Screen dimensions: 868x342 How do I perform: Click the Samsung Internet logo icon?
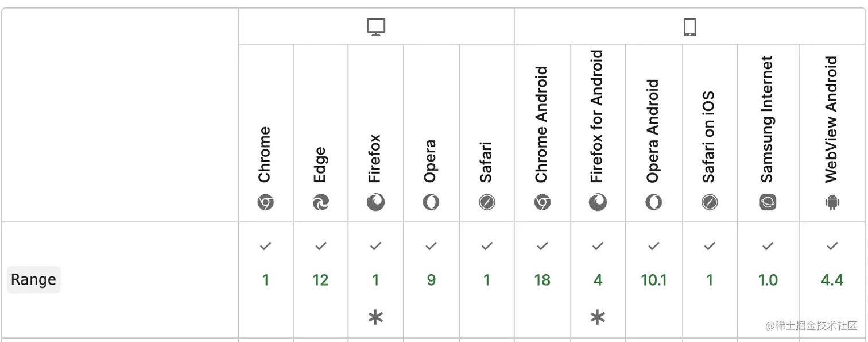click(x=768, y=202)
